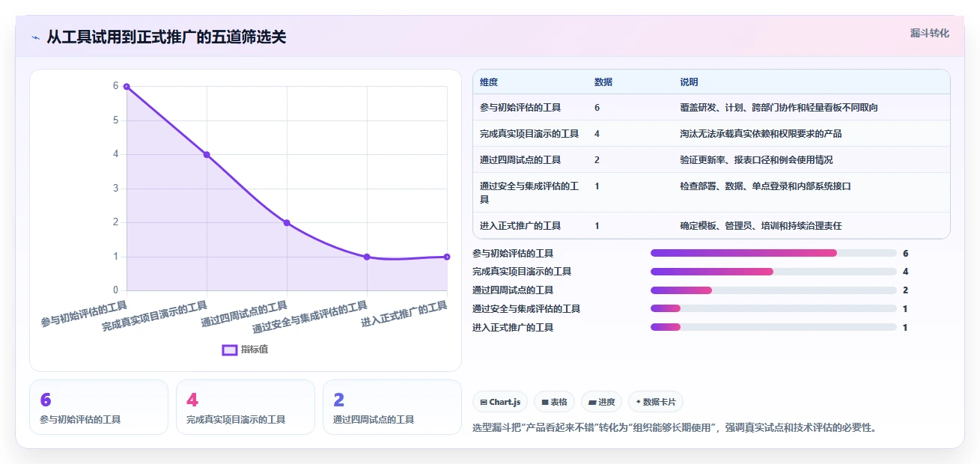Click progress bar for 参与初始评估的工具
This screenshot has height=464, width=980.
773,253
